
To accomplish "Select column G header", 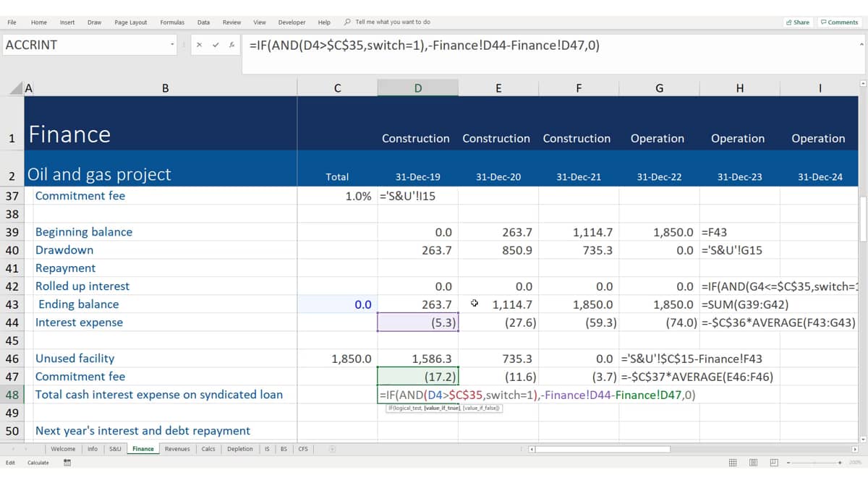I will click(659, 88).
